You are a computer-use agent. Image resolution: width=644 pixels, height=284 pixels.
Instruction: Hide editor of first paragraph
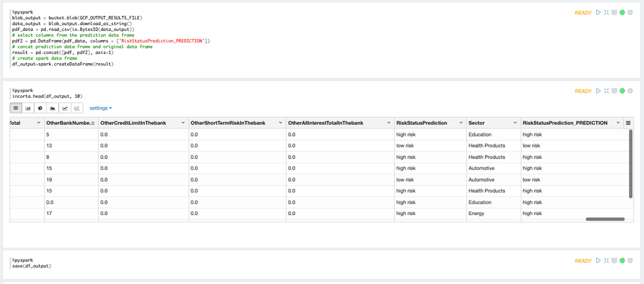coord(607,13)
